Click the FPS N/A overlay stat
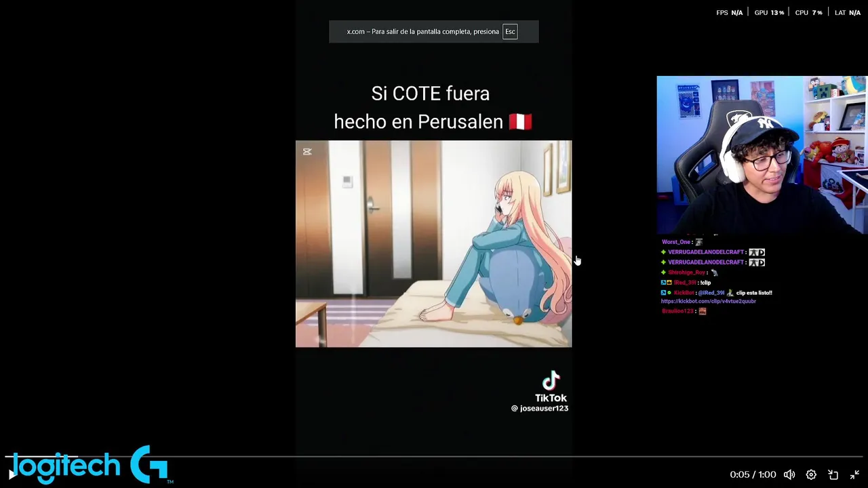 click(729, 12)
